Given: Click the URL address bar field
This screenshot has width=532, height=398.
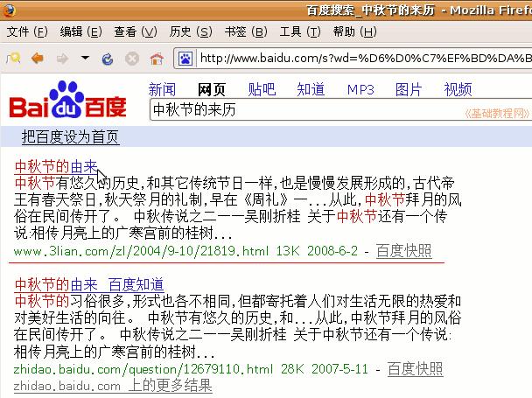Looking at the screenshot, I should click(x=363, y=59).
